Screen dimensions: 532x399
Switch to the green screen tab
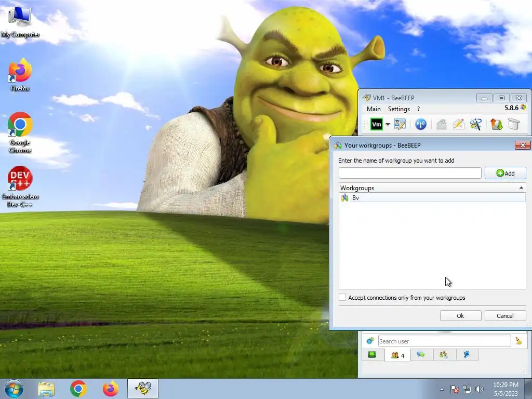click(372, 355)
